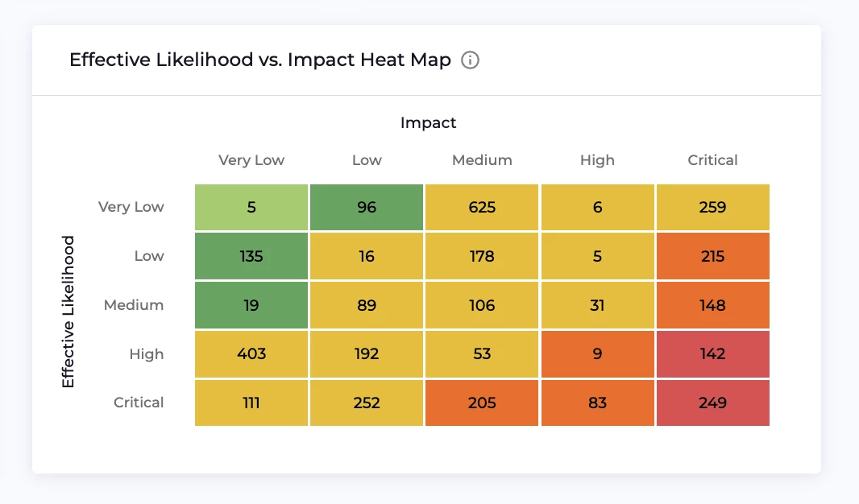
Task: Select the cell with value 106
Action: [x=482, y=305]
